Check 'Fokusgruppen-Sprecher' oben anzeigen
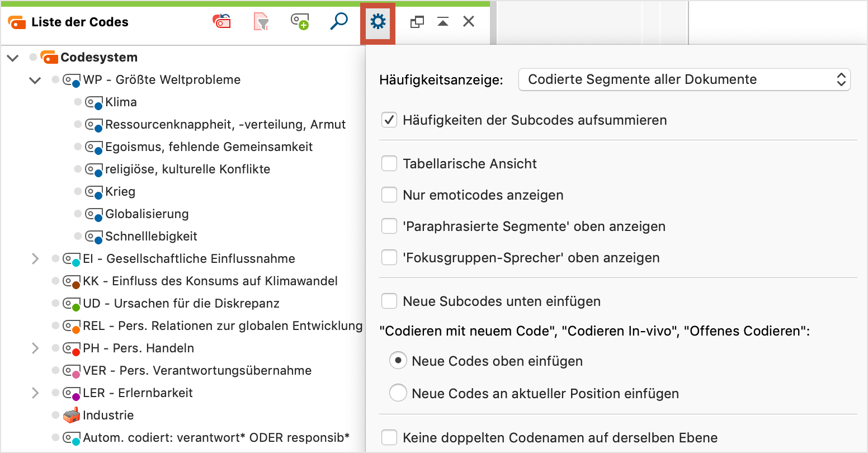Image resolution: width=868 pixels, height=453 pixels. click(x=389, y=257)
